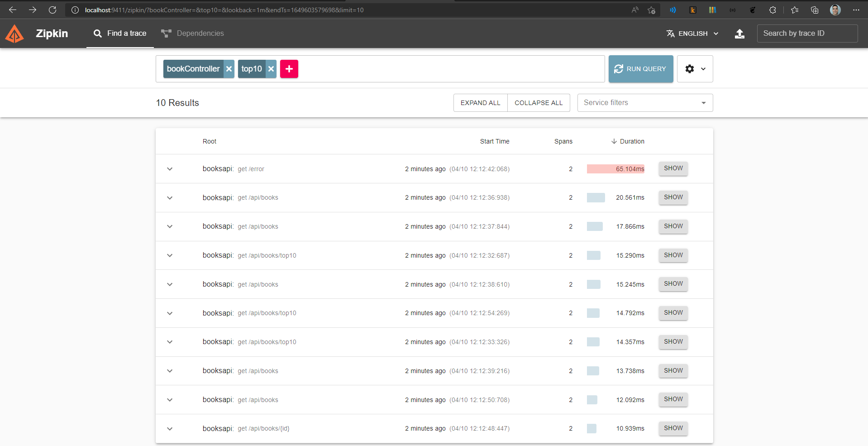Click the 10.939ms duration bar

(591, 428)
